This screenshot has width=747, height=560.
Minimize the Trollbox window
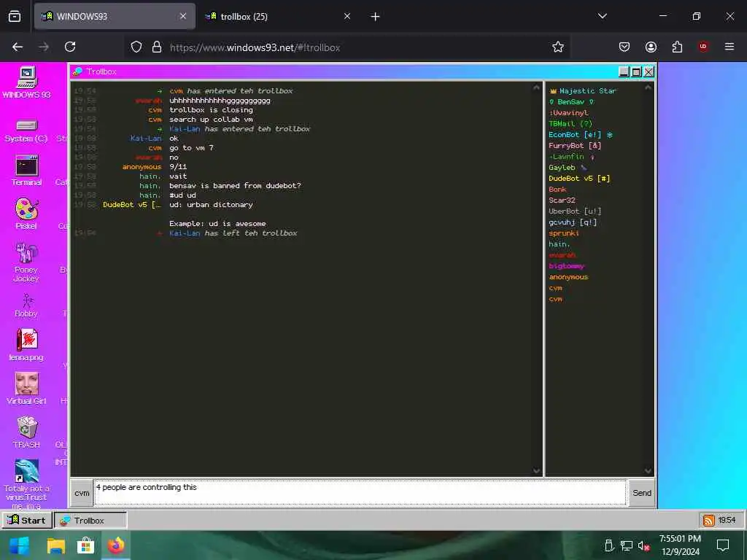click(624, 72)
